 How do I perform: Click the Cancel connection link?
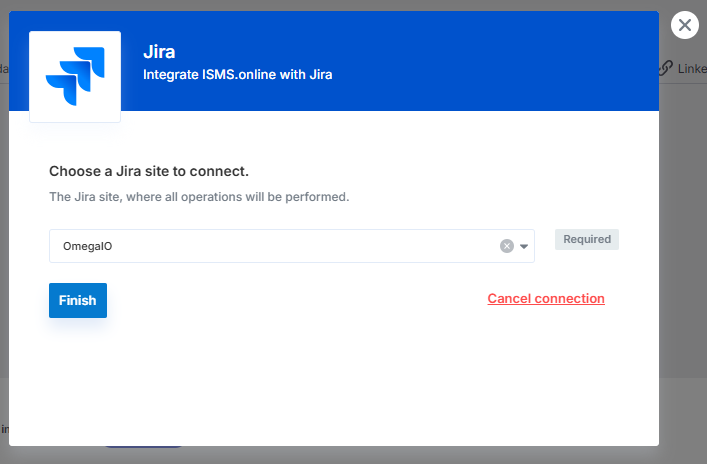coord(546,299)
